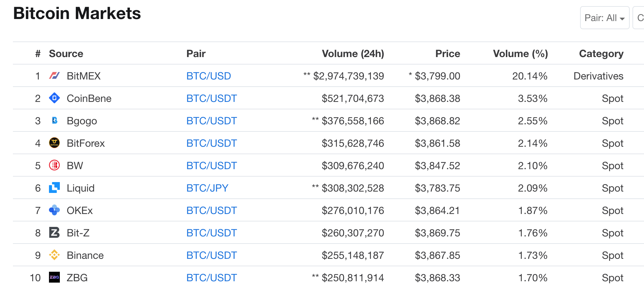Open BitMEX BTC/USD pair link
Screen dimensions: 644x286
[208, 76]
